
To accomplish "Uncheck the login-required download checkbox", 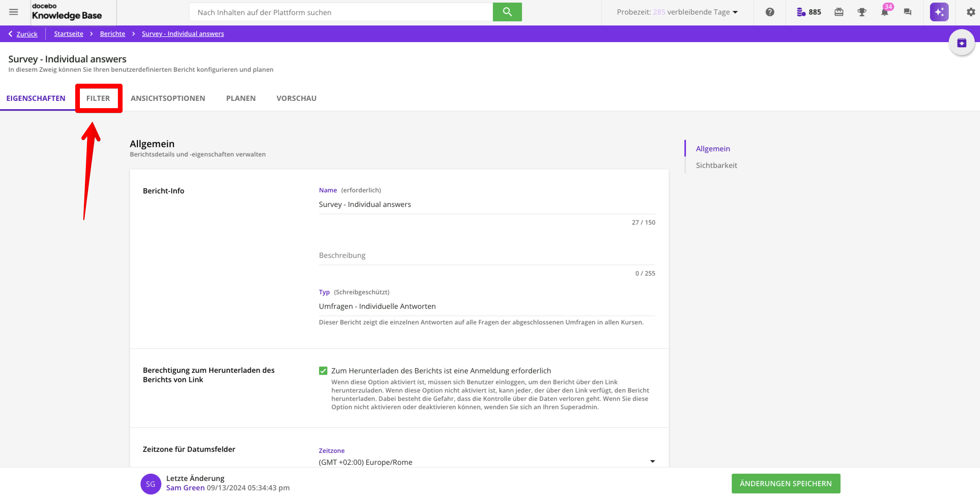I will click(323, 371).
